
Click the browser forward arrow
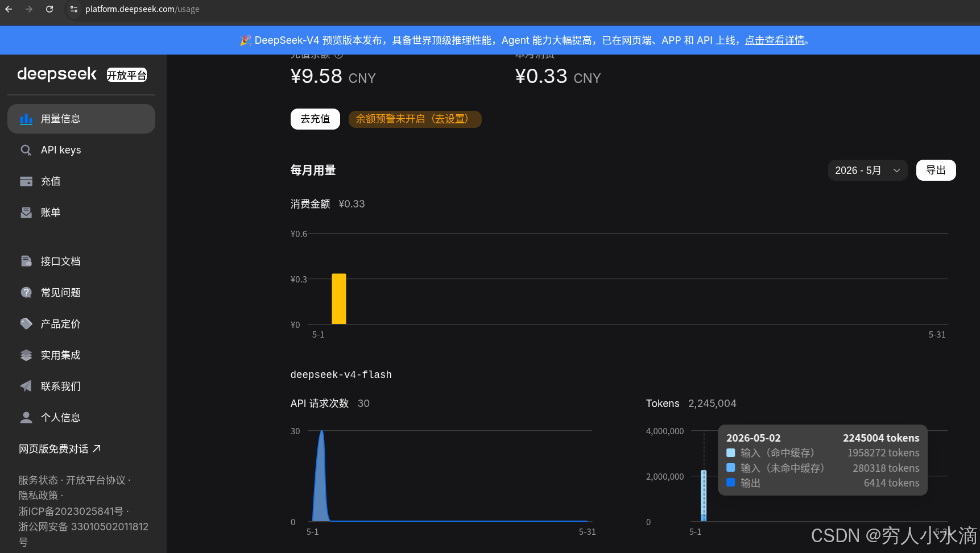point(29,9)
